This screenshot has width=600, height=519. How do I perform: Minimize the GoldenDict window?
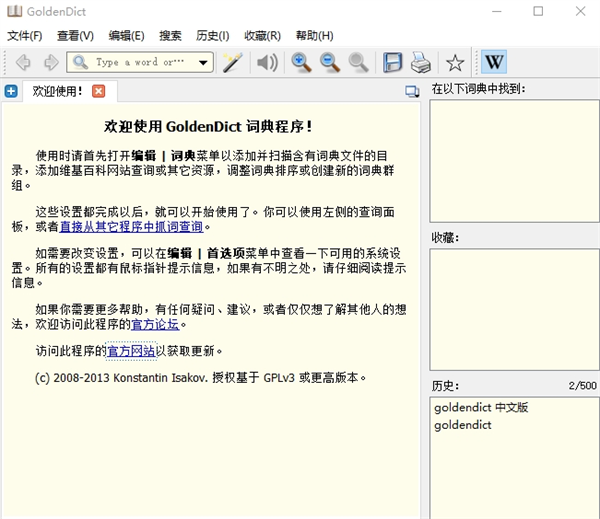click(497, 11)
